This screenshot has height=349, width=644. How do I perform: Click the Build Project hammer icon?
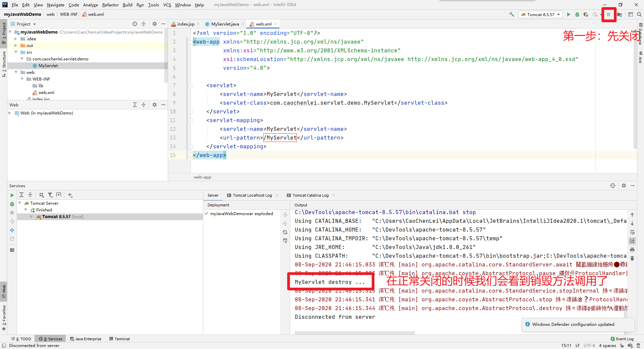click(512, 14)
